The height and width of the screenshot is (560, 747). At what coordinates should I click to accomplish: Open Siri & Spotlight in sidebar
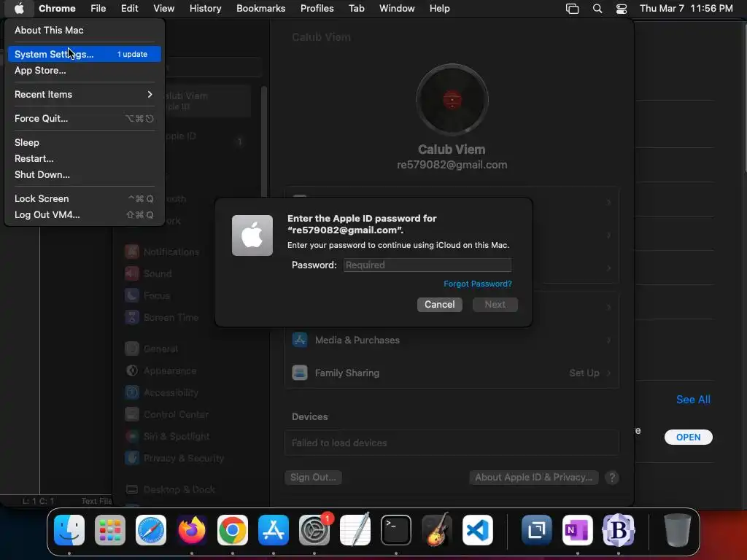(167, 437)
